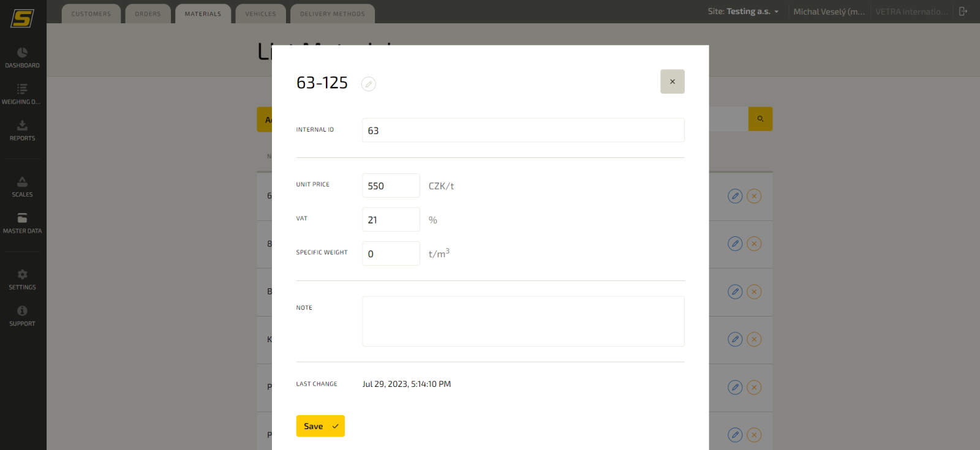Open the Michal Veselý user profile link
Screen dimensions: 980x450
click(x=829, y=12)
